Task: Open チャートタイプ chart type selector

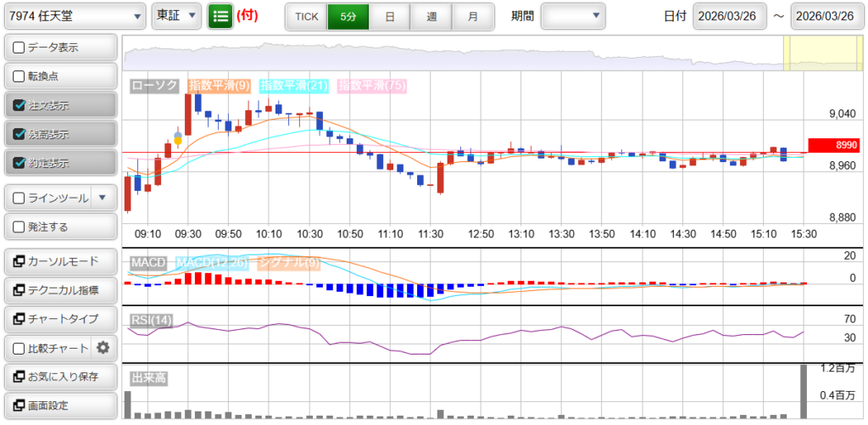Action: [59, 319]
